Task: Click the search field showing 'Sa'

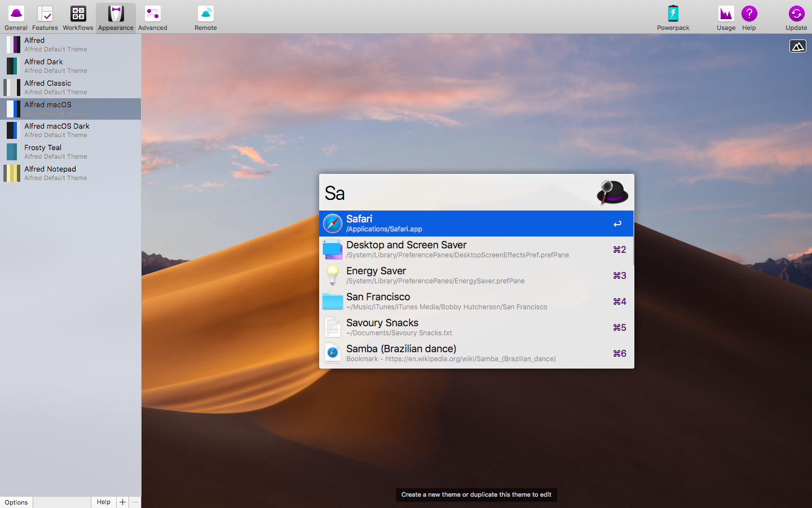Action: tap(451, 192)
